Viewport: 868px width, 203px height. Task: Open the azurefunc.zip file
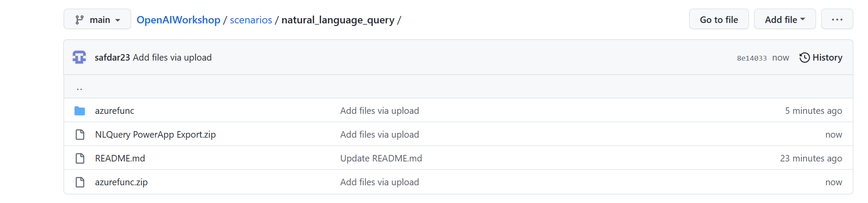pos(121,182)
